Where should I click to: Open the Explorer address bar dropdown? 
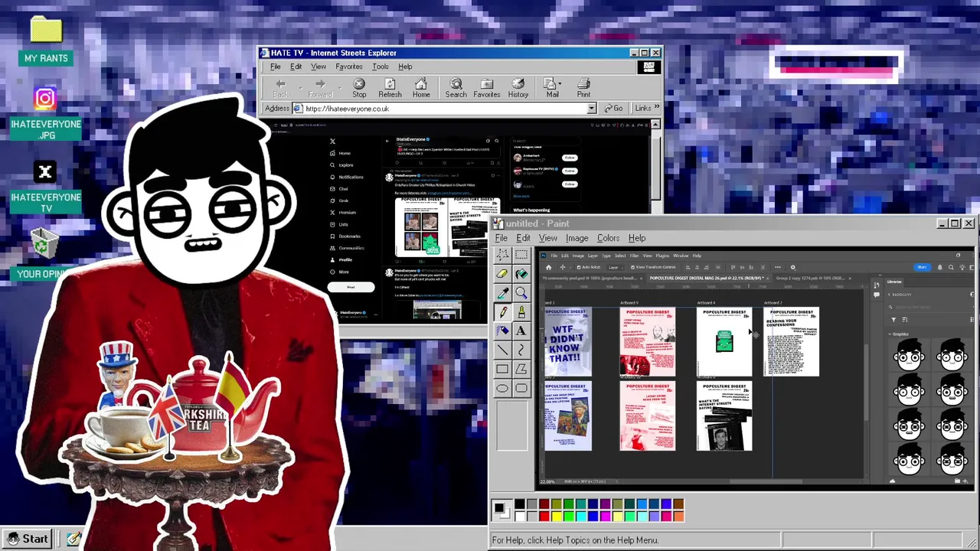pos(591,109)
